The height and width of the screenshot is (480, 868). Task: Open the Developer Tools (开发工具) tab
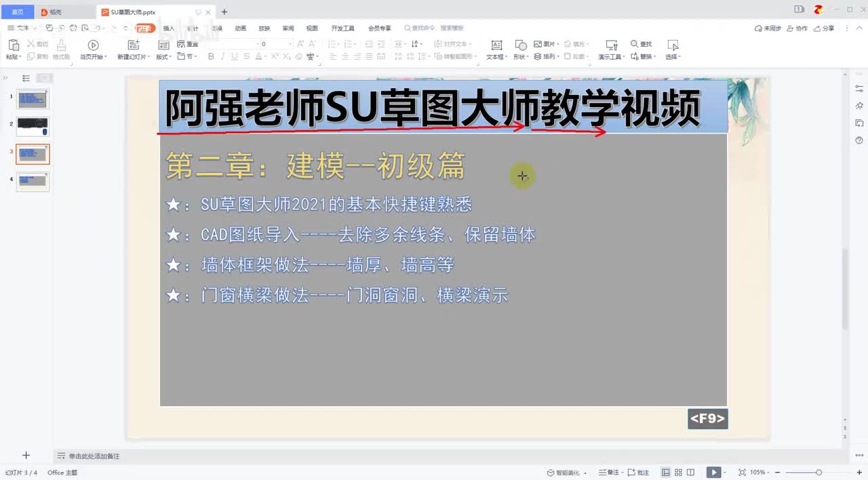coord(342,28)
